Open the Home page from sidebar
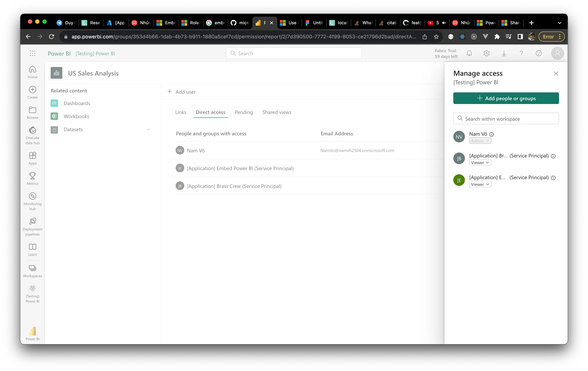Screen dimensions: 588x371 32,72
